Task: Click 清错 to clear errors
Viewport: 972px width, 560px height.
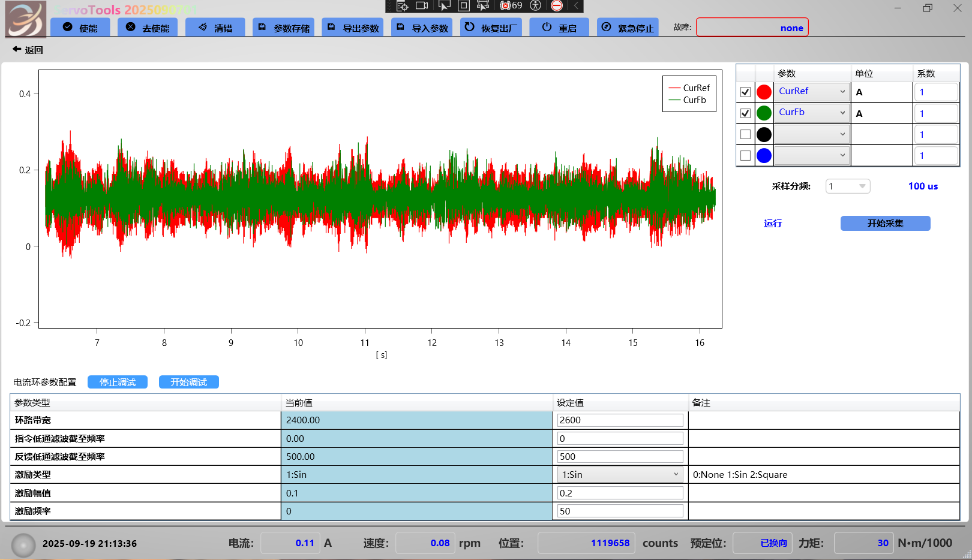Action: pyautogui.click(x=215, y=28)
